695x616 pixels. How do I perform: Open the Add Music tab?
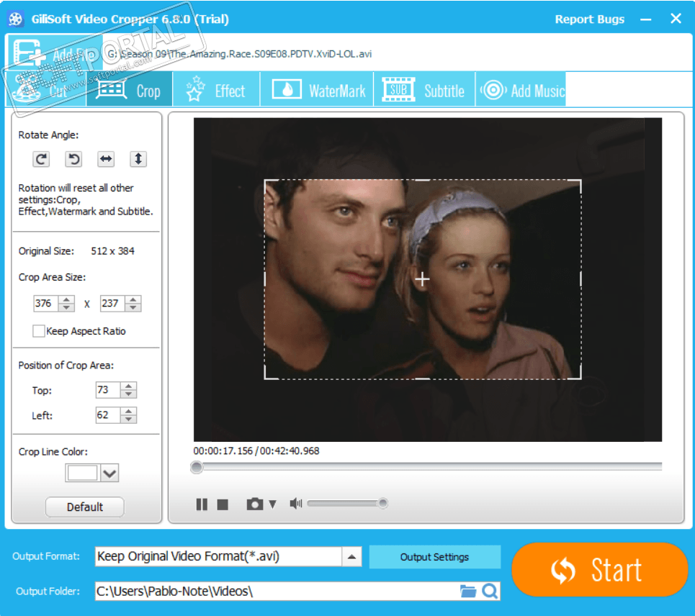tap(521, 90)
